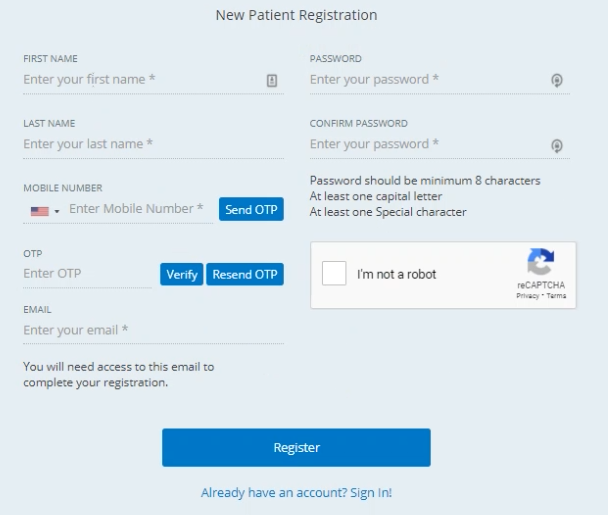Click the reCAPTCHA logo
Image resolution: width=608 pixels, height=515 pixels.
[x=541, y=261]
